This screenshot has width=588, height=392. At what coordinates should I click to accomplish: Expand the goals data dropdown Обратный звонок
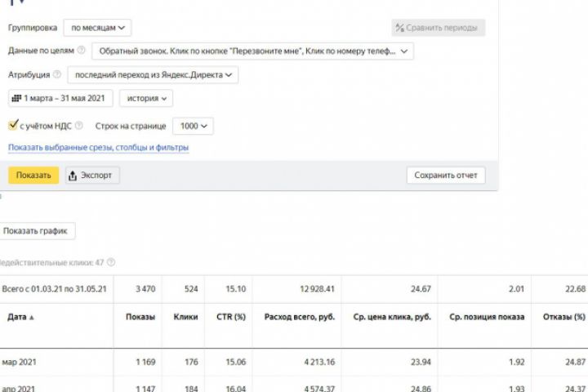pos(252,51)
